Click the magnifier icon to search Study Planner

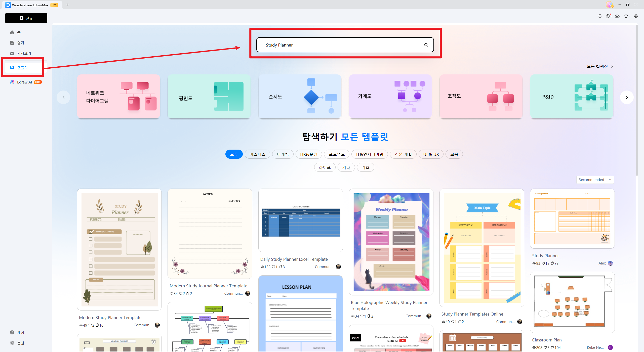(426, 45)
